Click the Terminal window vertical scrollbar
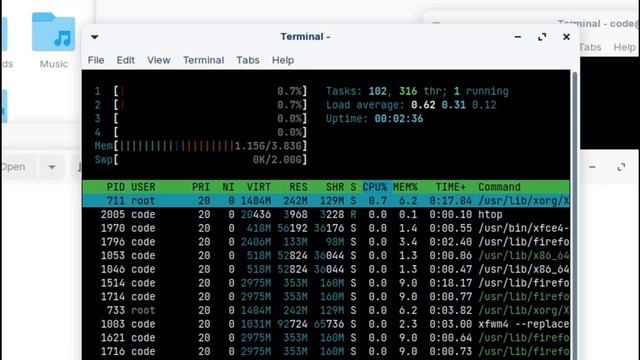Viewport: 640px width, 360px height. coord(574,215)
